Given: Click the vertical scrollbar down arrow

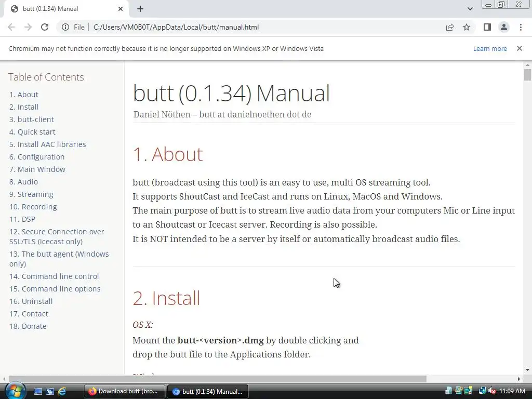Looking at the screenshot, I should pos(527,370).
